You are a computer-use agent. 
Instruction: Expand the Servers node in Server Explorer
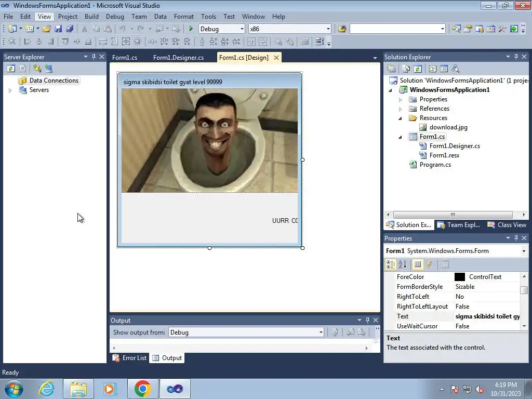click(10, 90)
